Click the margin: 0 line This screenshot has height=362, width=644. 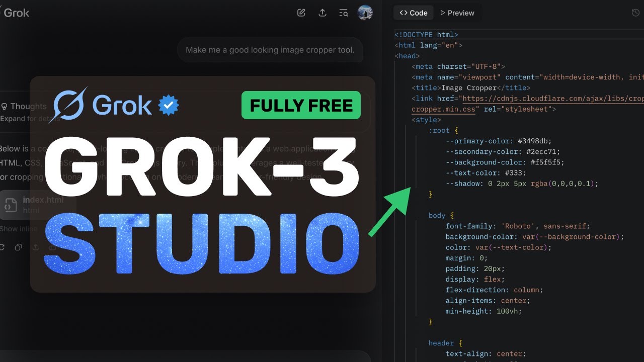(x=466, y=258)
